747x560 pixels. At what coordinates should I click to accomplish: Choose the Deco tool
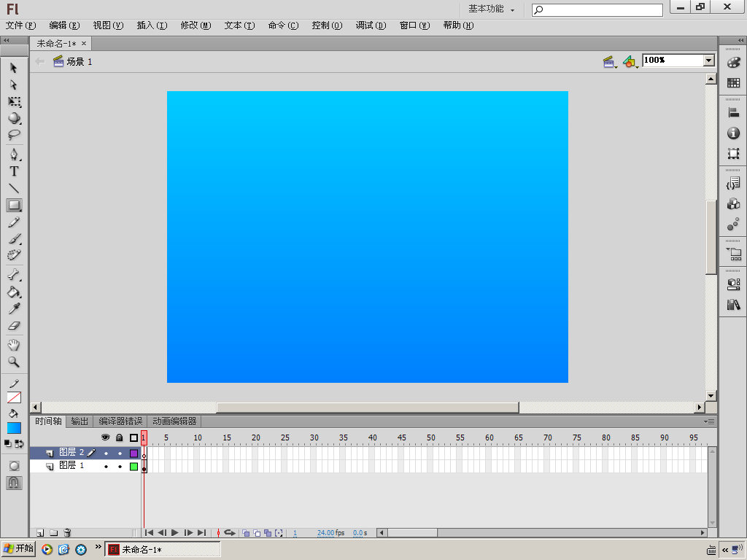coord(14,255)
